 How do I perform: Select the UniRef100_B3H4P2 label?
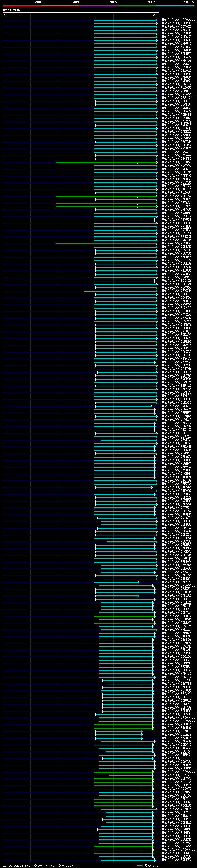pyautogui.click(x=177, y=57)
